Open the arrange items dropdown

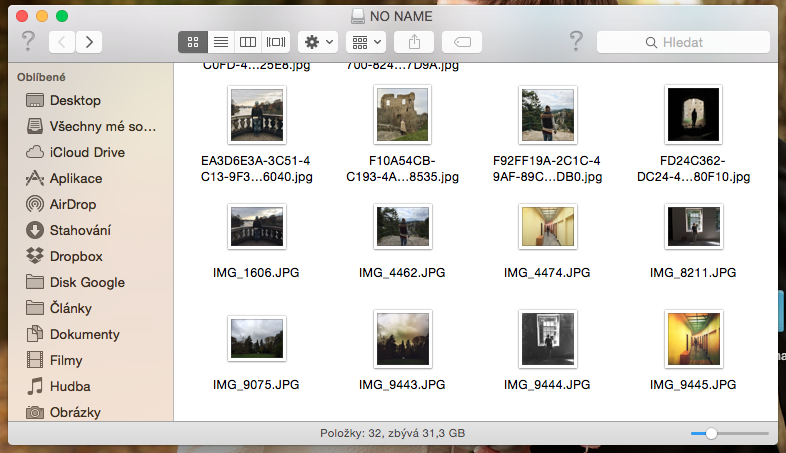click(x=365, y=42)
